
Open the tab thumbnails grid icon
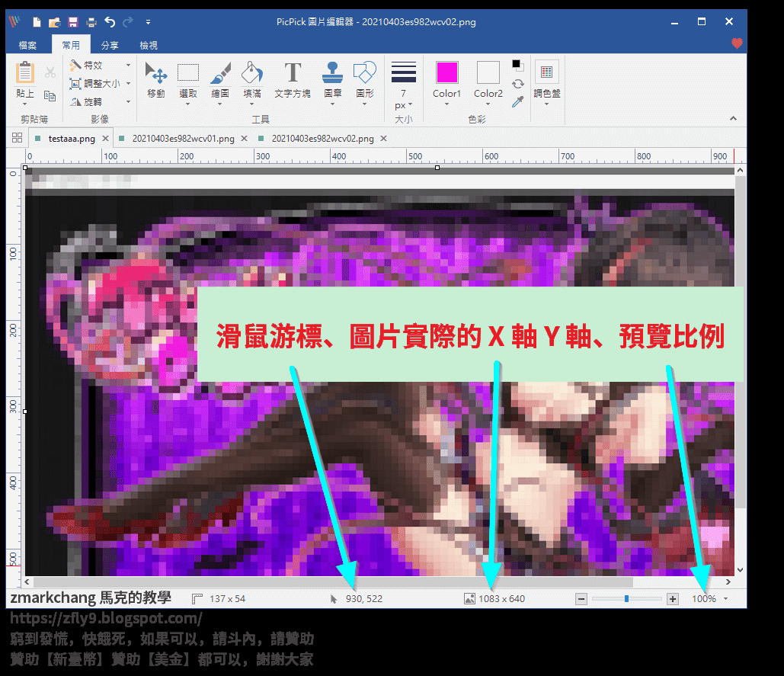tap(17, 138)
